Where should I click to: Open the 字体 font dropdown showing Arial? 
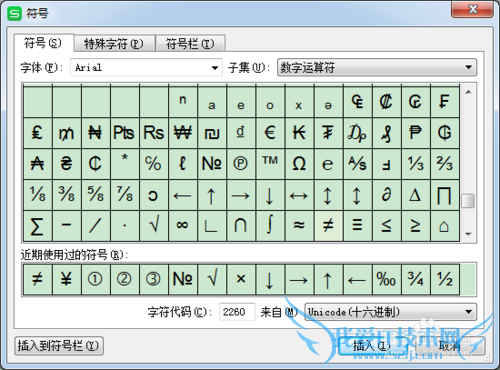coord(146,68)
